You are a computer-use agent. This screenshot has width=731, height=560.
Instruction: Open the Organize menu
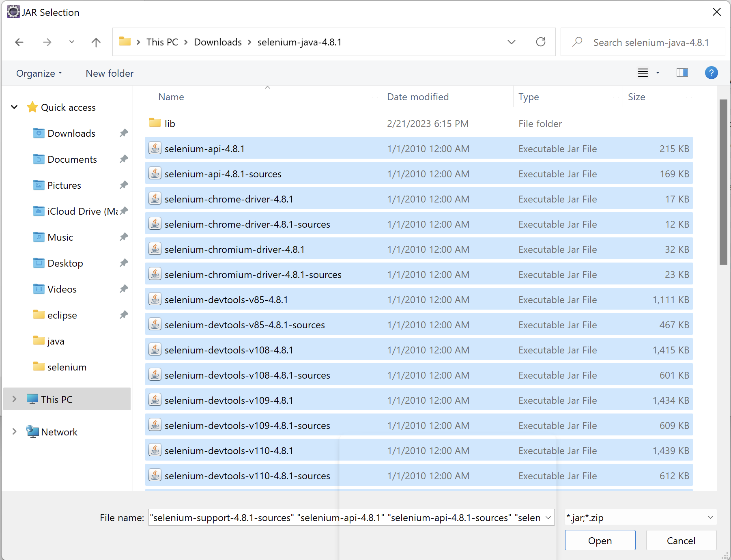39,73
